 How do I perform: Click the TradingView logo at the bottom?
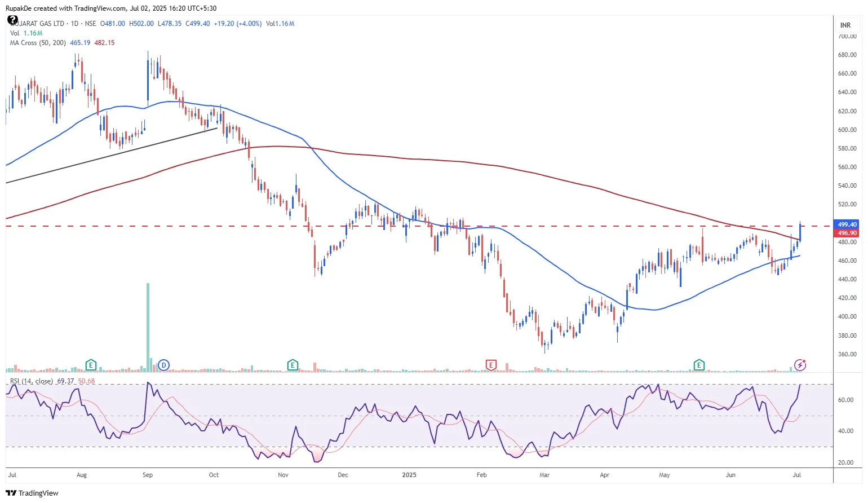click(32, 493)
